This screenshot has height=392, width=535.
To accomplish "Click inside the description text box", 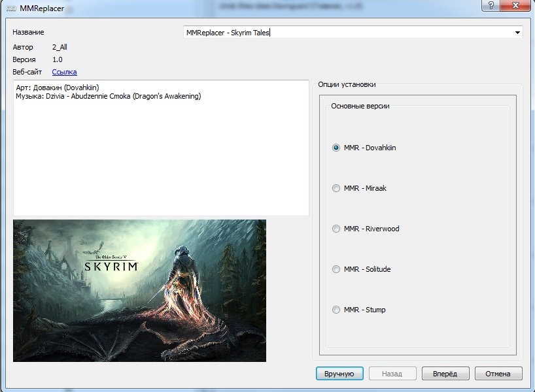I will [x=160, y=157].
